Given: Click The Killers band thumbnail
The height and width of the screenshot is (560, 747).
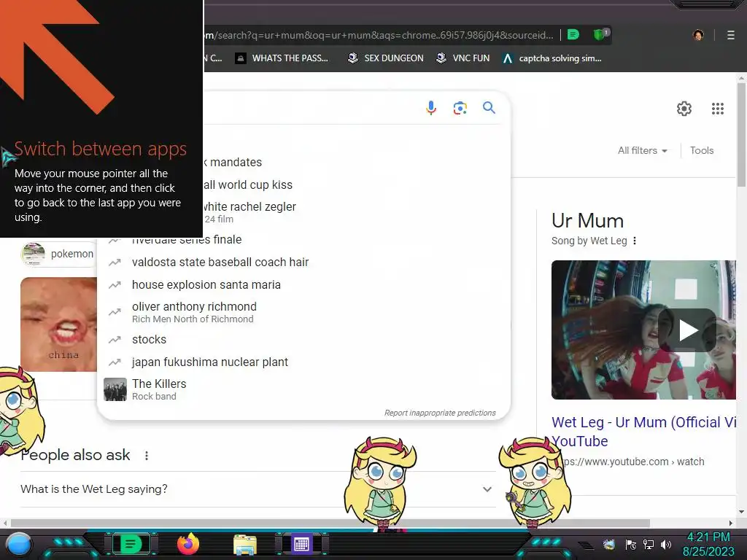Looking at the screenshot, I should coord(115,389).
